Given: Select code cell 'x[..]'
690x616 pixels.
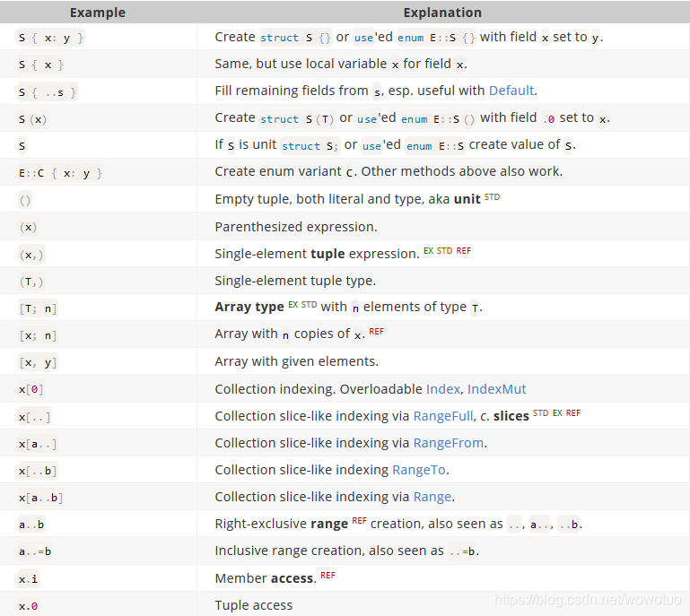Looking at the screenshot, I should 35,417.
